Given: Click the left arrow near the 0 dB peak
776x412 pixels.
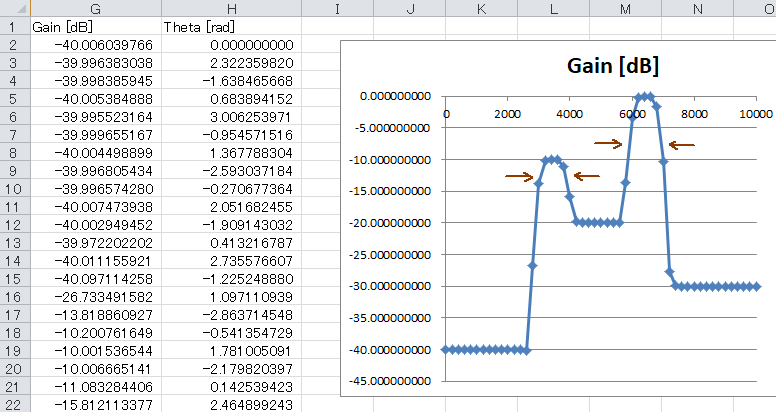Looking at the screenshot, I should 681,145.
